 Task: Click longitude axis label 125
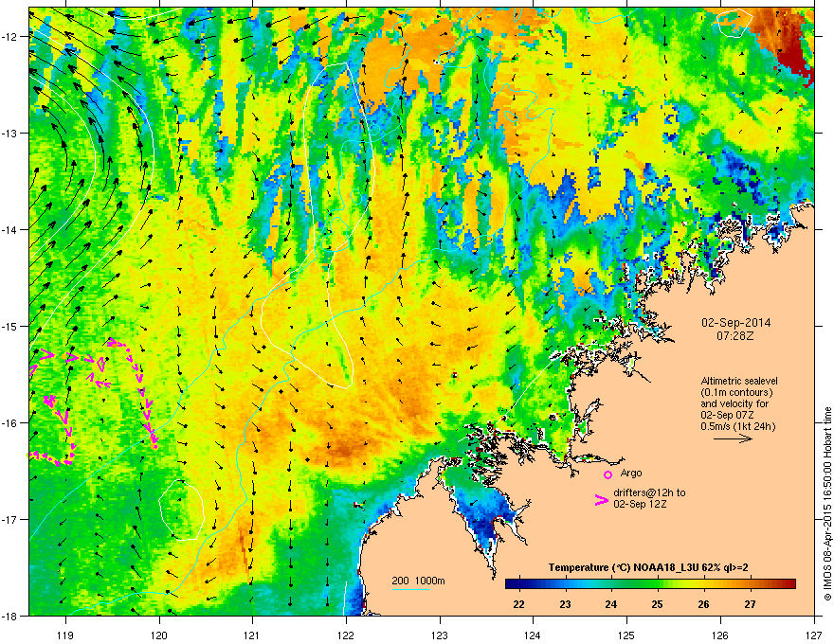click(626, 635)
